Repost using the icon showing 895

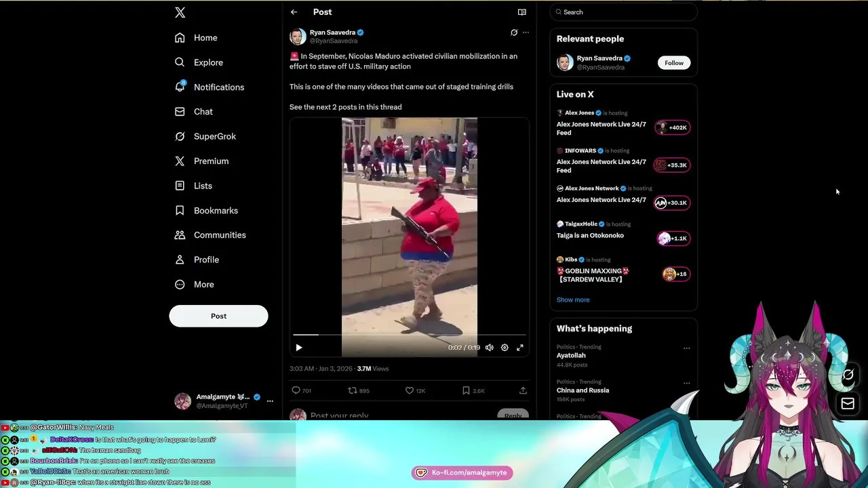(x=359, y=390)
